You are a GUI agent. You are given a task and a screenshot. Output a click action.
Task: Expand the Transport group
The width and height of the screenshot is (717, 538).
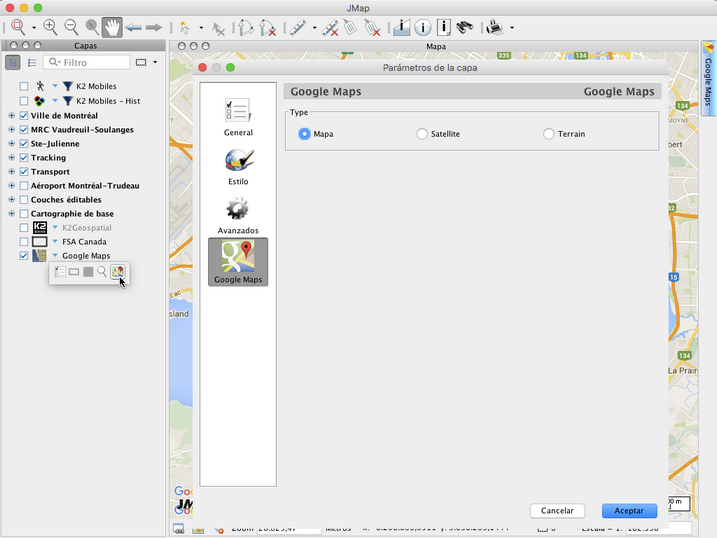11,171
